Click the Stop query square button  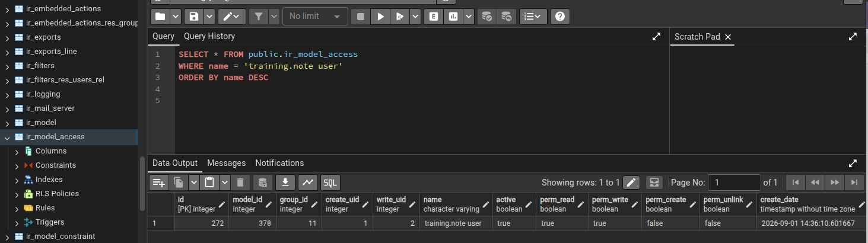point(361,17)
